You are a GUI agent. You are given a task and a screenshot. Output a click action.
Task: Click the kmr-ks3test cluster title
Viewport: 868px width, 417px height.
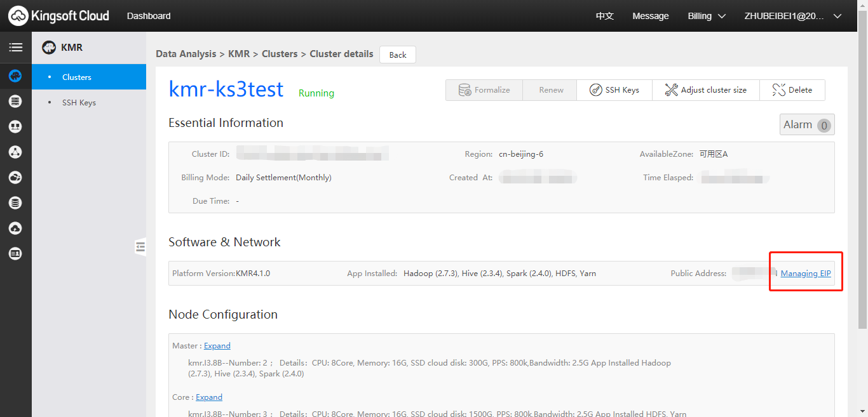[x=226, y=89]
